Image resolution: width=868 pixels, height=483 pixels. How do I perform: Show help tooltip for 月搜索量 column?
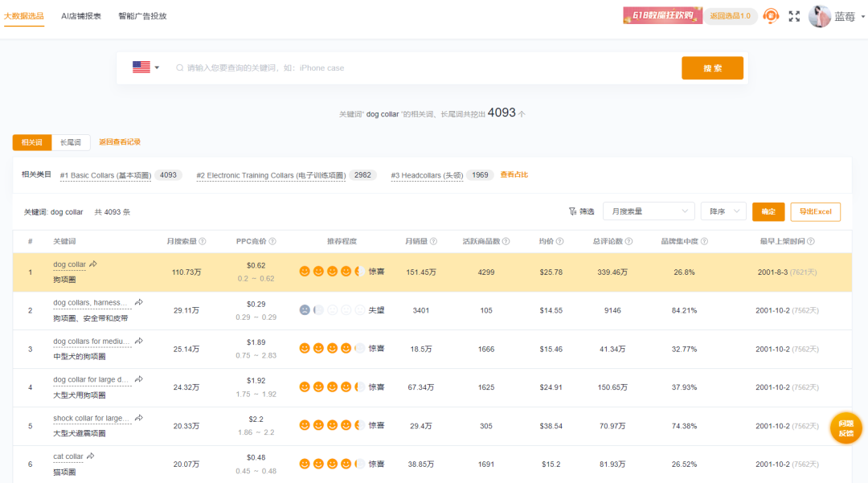click(203, 241)
